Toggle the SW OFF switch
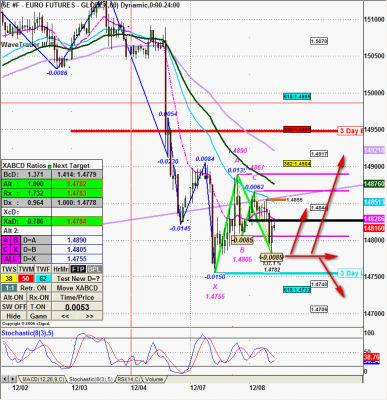 tap(13, 307)
